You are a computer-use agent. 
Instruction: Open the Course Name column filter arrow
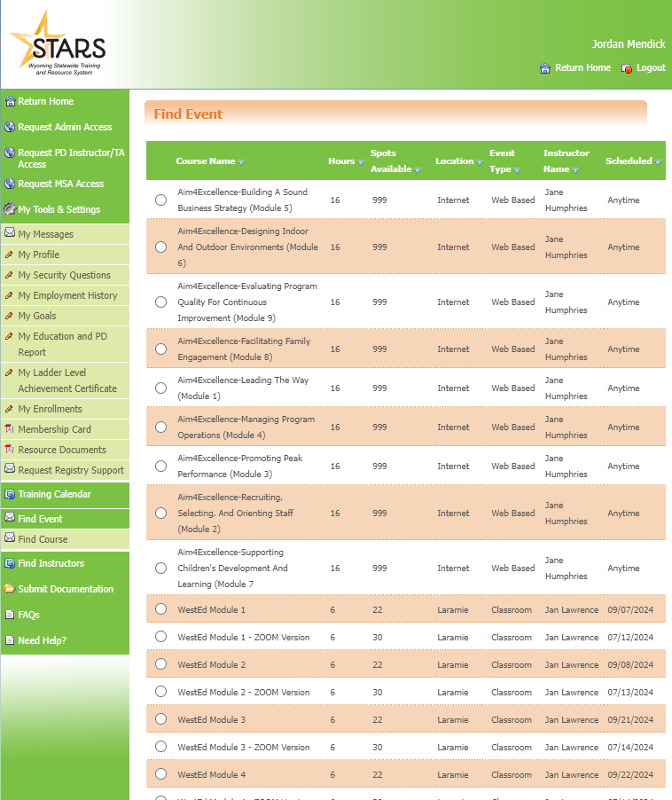tap(241, 162)
